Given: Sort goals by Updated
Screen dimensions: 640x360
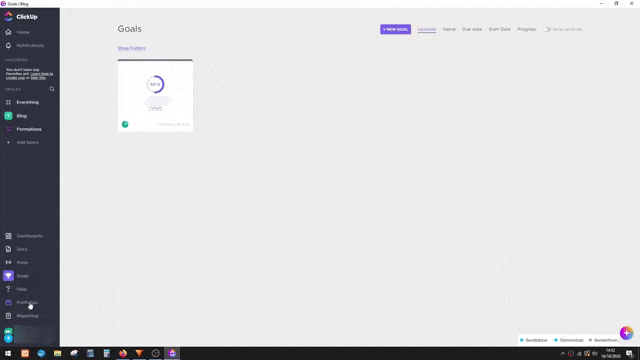Looking at the screenshot, I should [x=427, y=29].
